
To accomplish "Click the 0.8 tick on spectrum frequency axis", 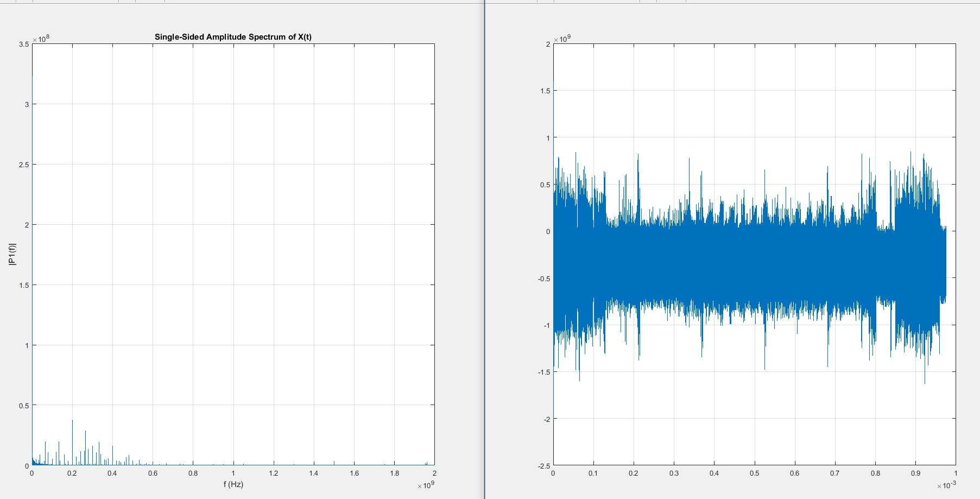I will point(193,473).
